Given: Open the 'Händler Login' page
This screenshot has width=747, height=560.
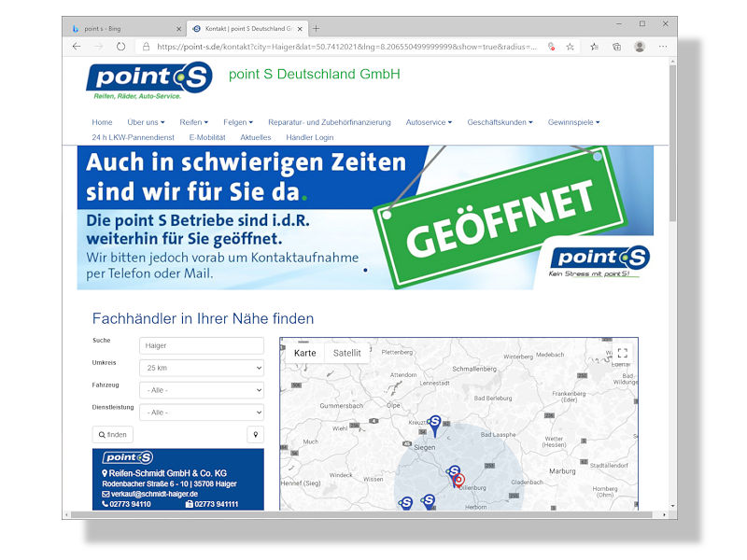Looking at the screenshot, I should pyautogui.click(x=310, y=137).
